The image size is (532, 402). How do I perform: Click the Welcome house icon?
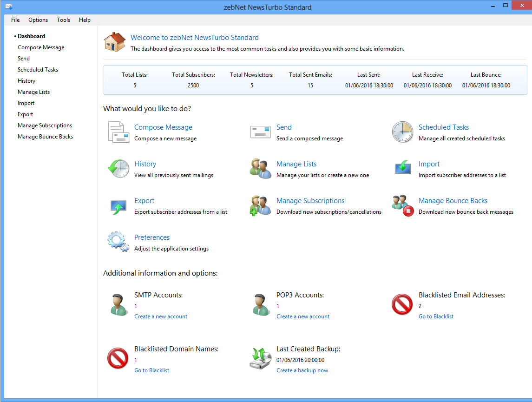coord(114,42)
